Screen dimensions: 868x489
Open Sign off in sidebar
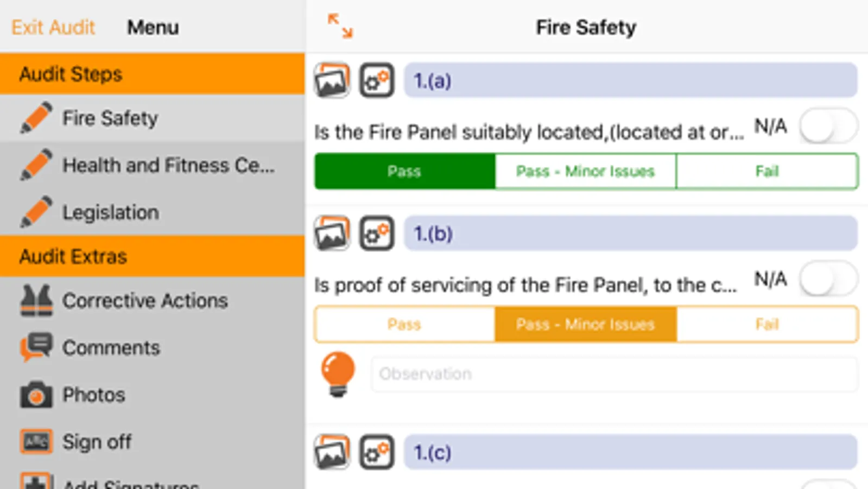coord(97,442)
